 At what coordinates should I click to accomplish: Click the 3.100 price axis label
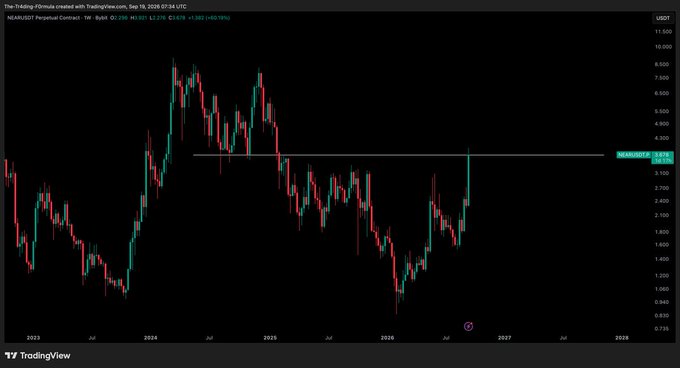[x=662, y=173]
